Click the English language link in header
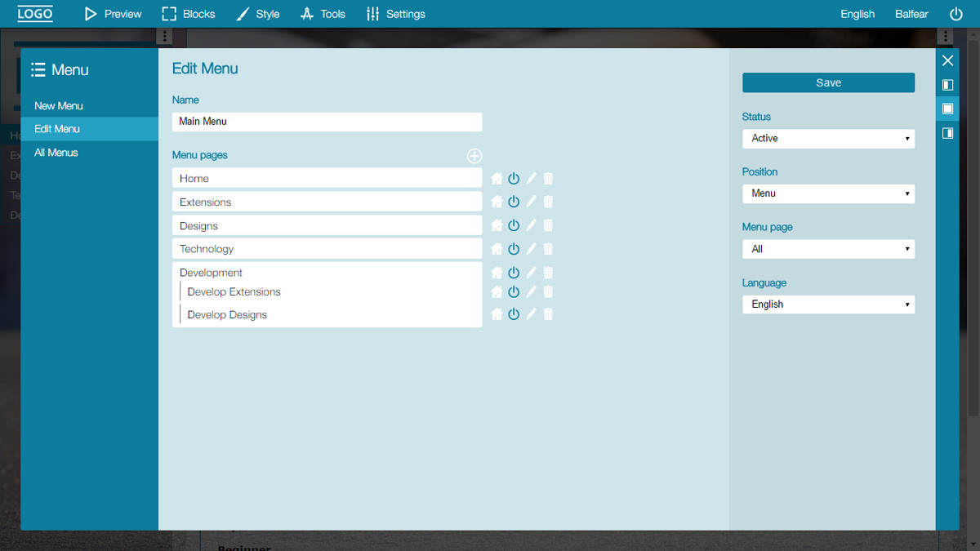Screen dimensions: 980x551 (x=857, y=14)
